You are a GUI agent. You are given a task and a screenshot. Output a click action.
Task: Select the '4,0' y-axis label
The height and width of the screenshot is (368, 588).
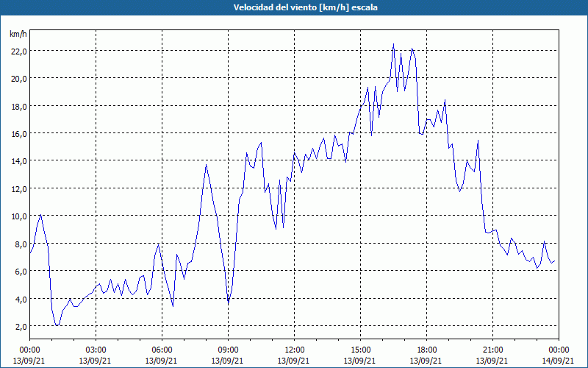(x=21, y=299)
